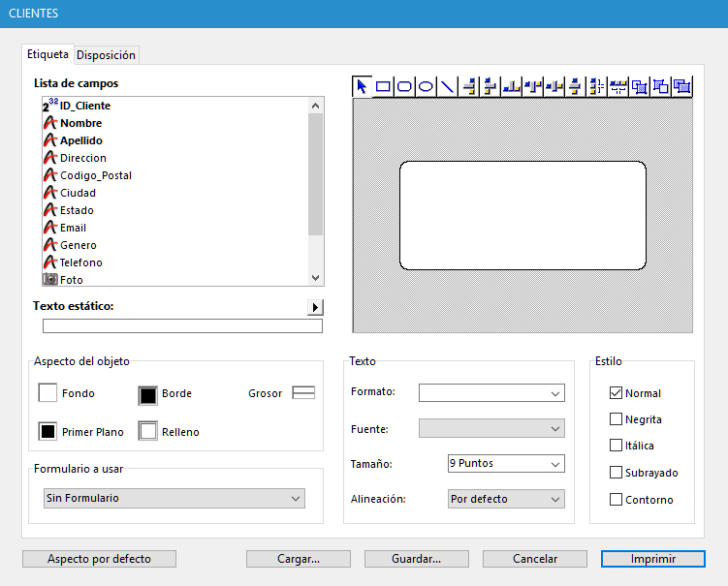Select the Codigo_Postal field in list
The height and width of the screenshot is (586, 728).
pos(96,175)
